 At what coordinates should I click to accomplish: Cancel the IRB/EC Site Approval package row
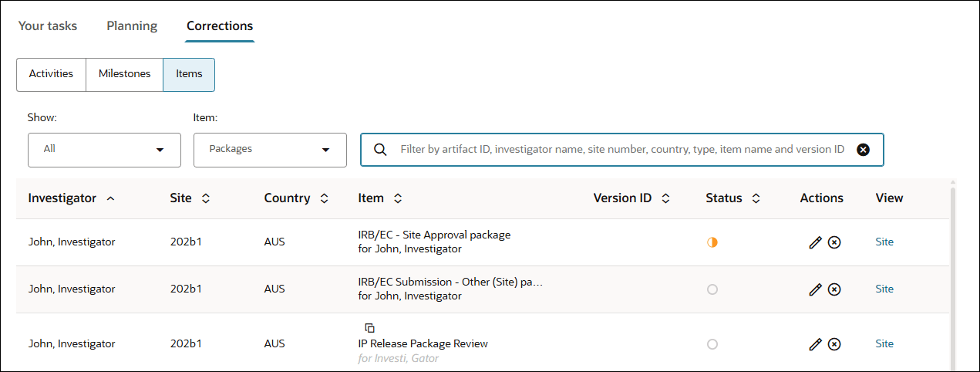click(834, 242)
